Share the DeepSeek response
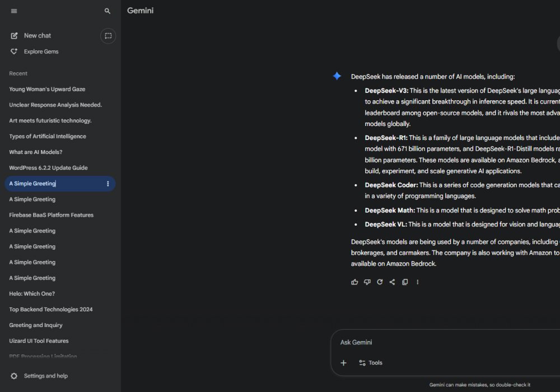The image size is (560, 392). (x=392, y=282)
